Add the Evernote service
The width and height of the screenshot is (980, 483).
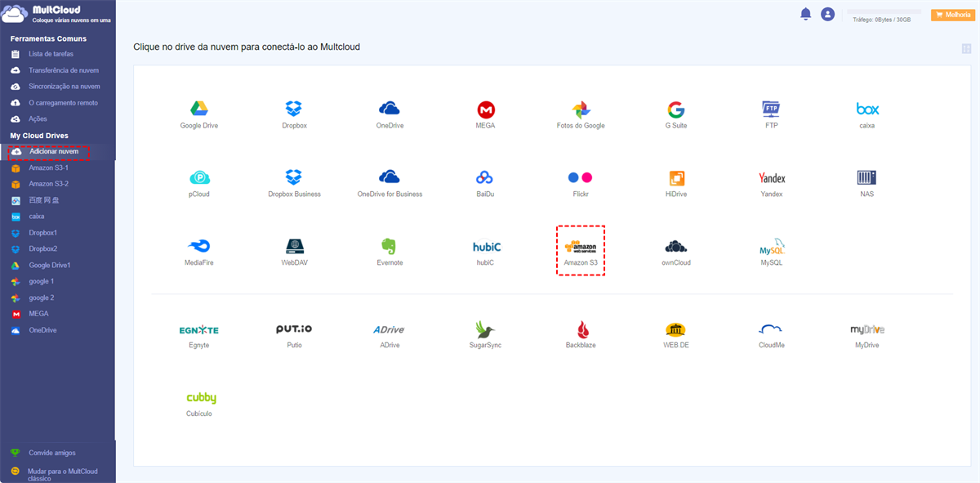390,253
